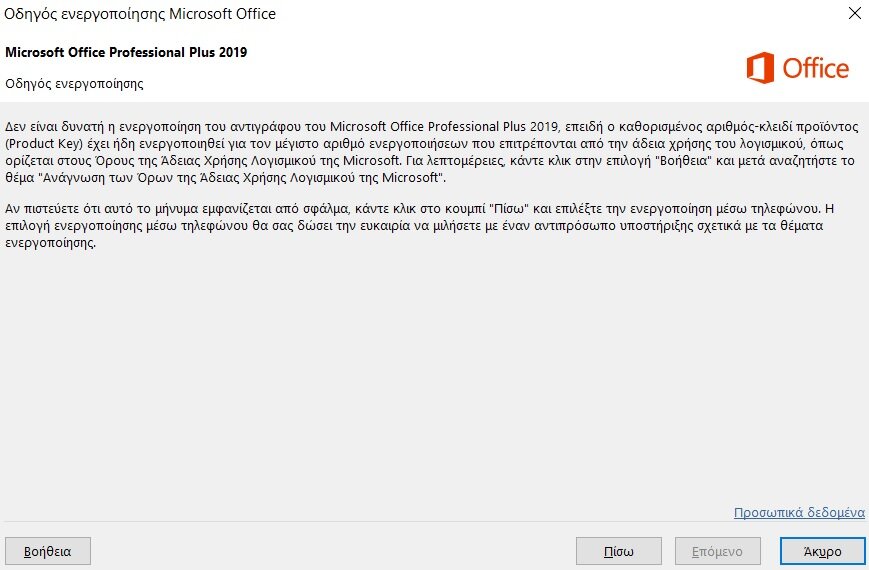Click the quoted word "Πίσω" inside the second paragraph
Viewport: 869px width, 570px height.
(x=509, y=209)
